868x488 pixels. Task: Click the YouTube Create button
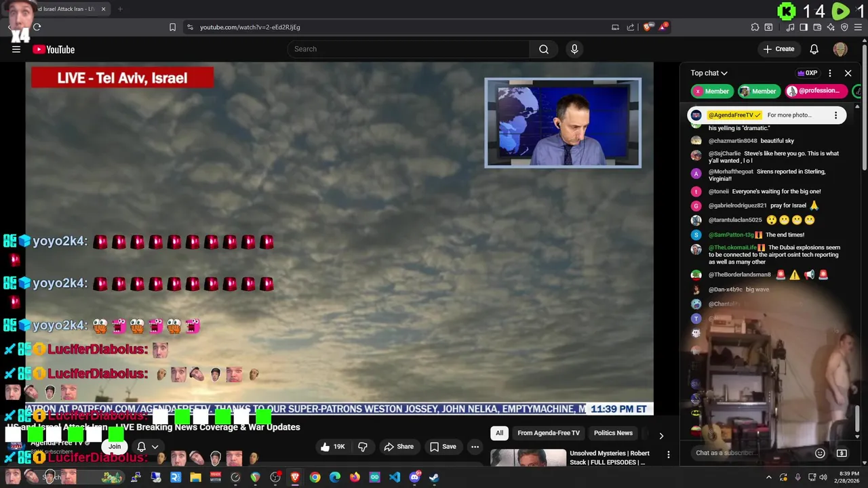778,49
